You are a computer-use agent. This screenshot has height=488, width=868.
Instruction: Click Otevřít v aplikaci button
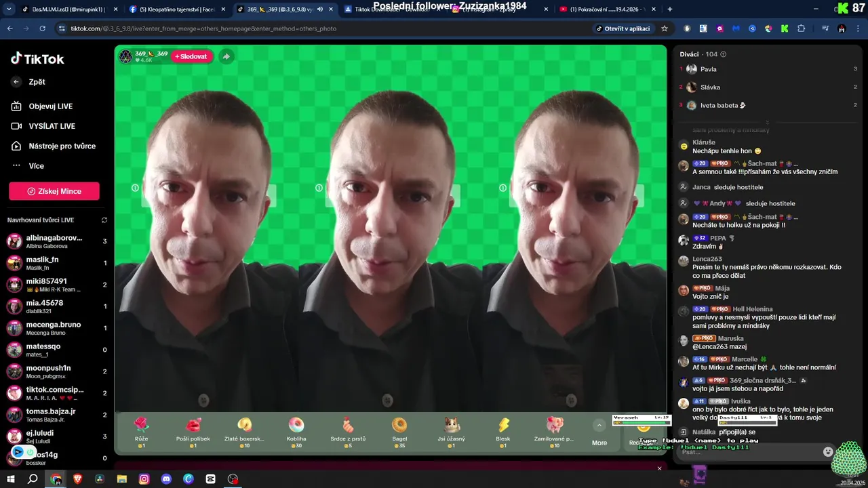click(x=623, y=28)
